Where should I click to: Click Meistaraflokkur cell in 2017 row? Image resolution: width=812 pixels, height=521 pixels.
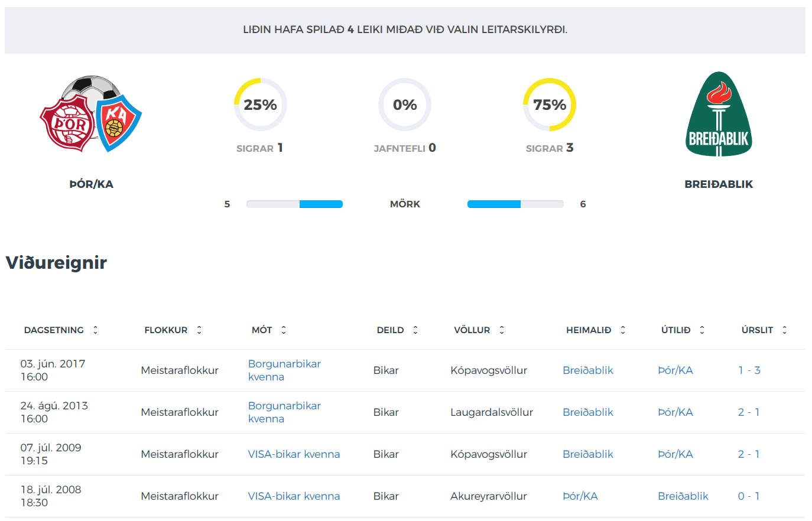(180, 370)
